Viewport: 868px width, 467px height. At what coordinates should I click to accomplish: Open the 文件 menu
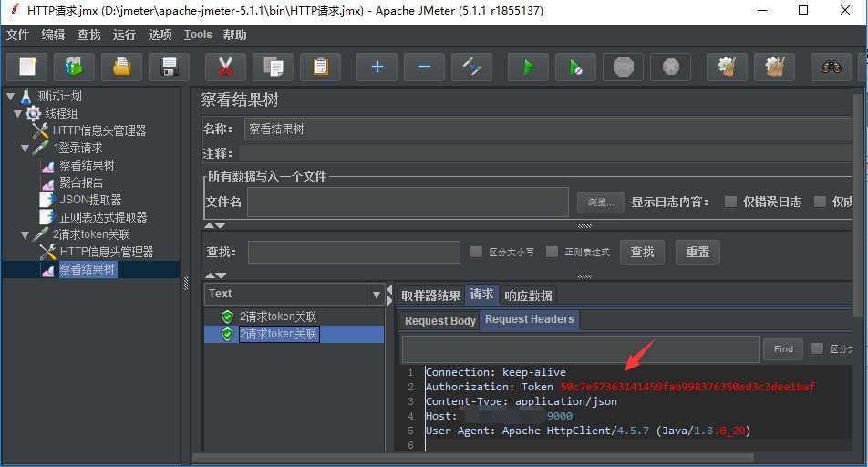coord(17,35)
